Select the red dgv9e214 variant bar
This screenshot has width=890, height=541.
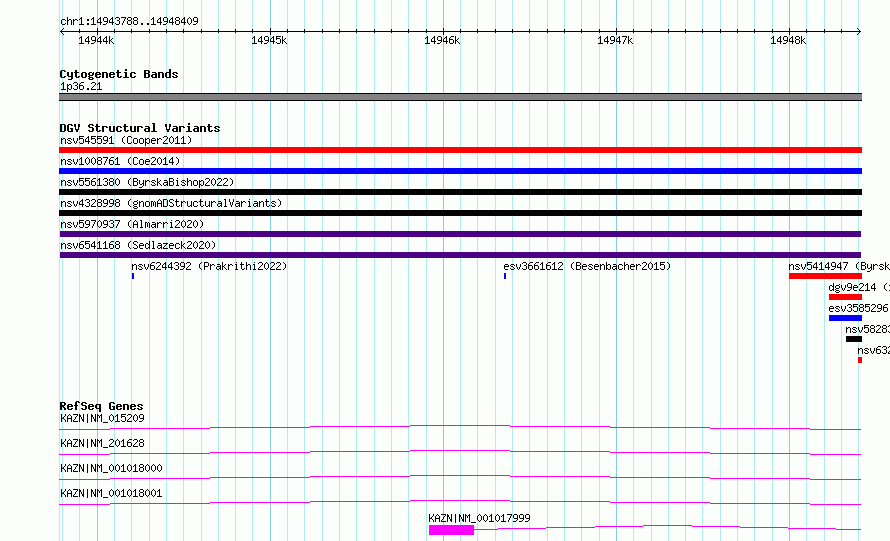[845, 297]
